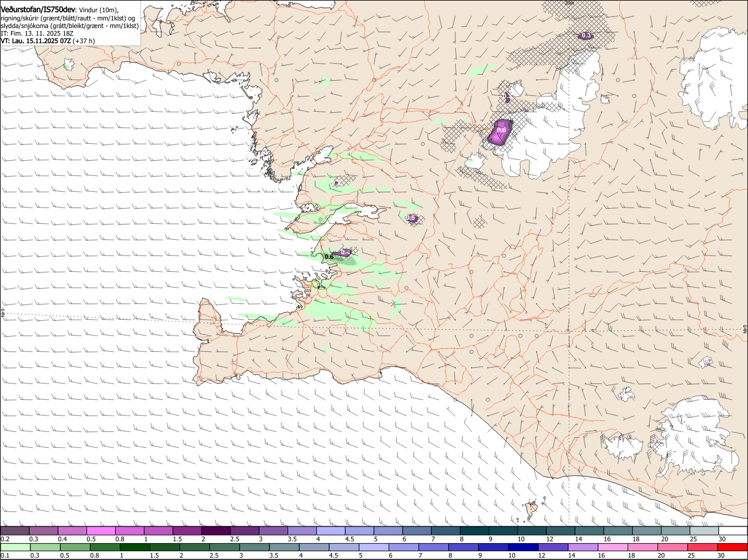Click the 64N latitude label on right edge

[744, 329]
